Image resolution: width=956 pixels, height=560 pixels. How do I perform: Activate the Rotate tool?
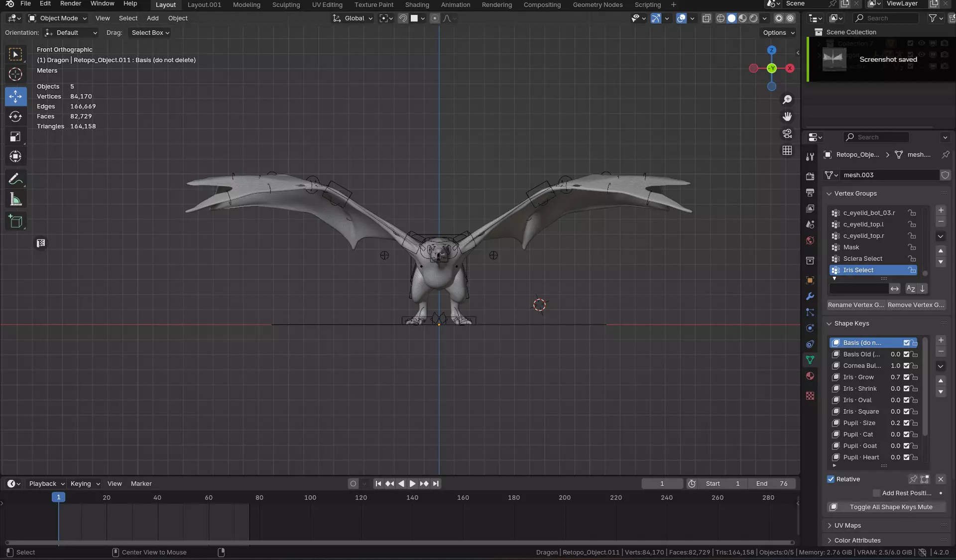[x=15, y=116]
